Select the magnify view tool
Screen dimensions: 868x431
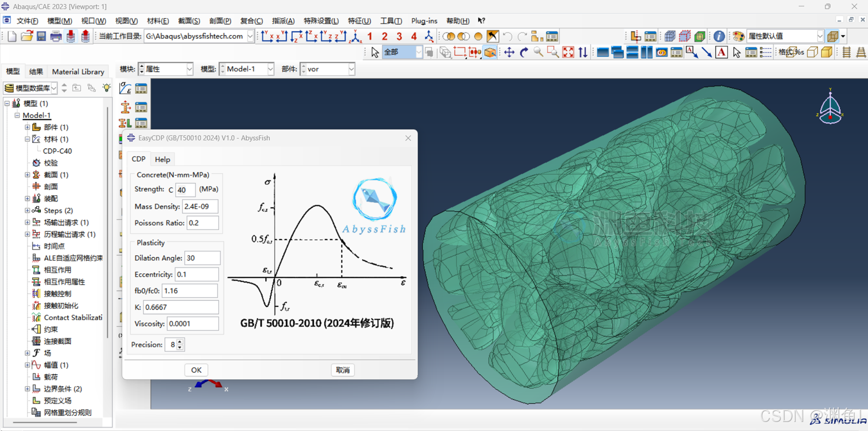[x=538, y=53]
